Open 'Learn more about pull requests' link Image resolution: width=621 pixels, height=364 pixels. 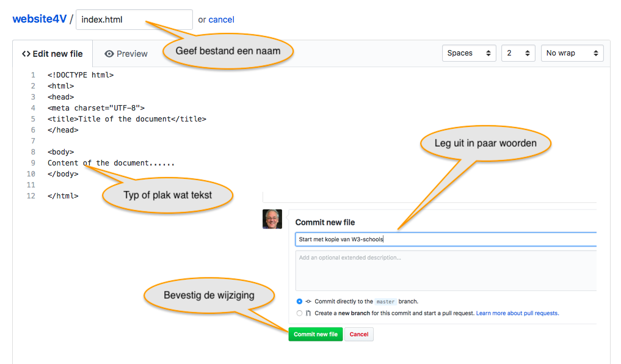pyautogui.click(x=517, y=313)
